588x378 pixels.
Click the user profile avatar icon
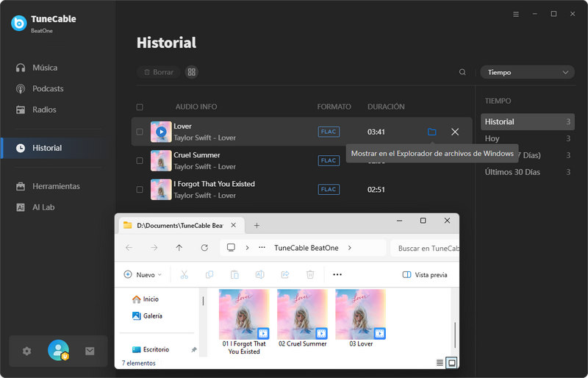58,351
